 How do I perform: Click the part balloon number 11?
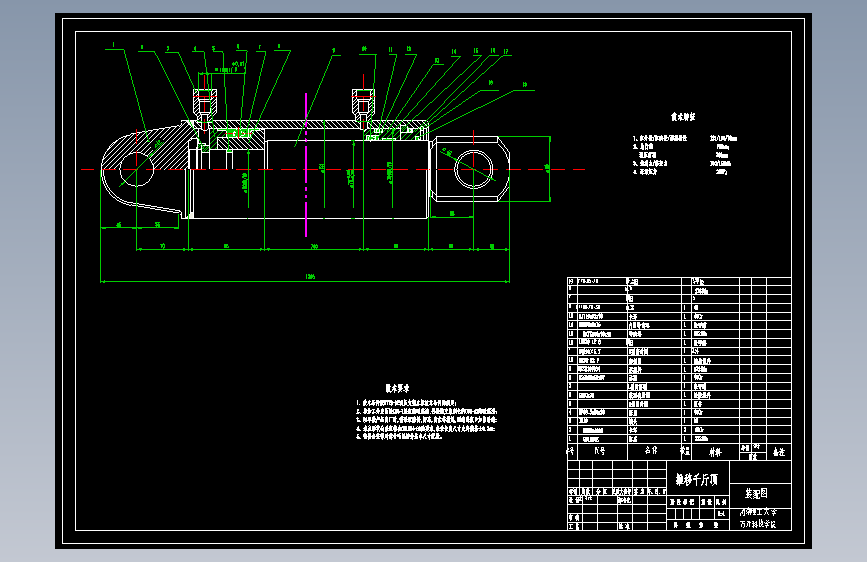(390, 50)
